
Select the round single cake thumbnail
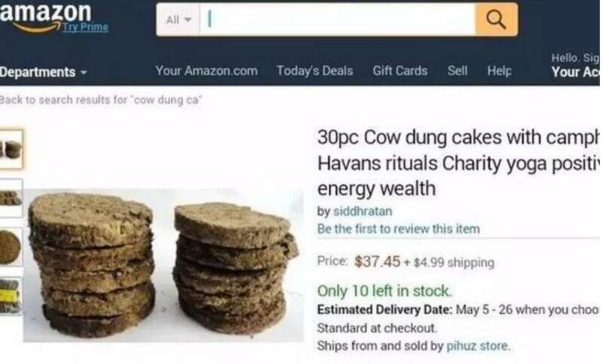(11, 247)
